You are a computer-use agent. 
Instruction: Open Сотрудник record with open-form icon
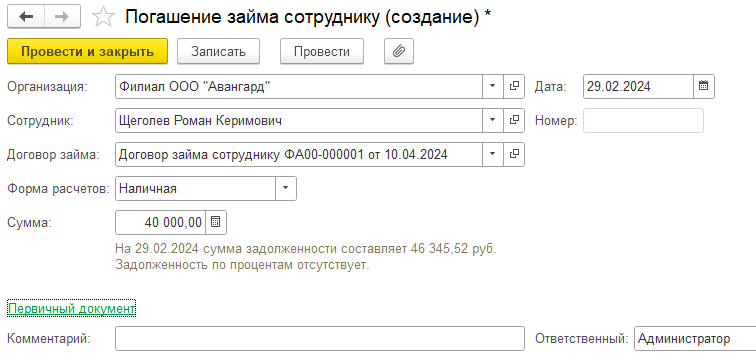[514, 120]
